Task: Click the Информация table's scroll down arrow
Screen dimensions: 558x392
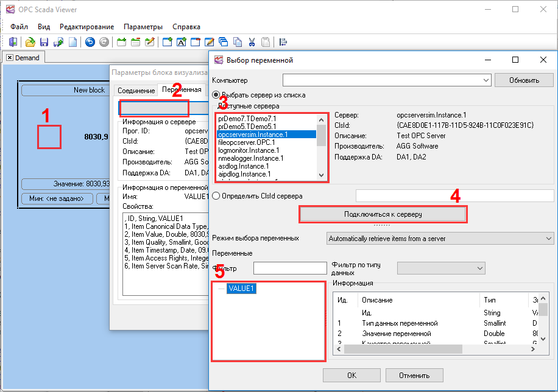Action: (x=543, y=338)
